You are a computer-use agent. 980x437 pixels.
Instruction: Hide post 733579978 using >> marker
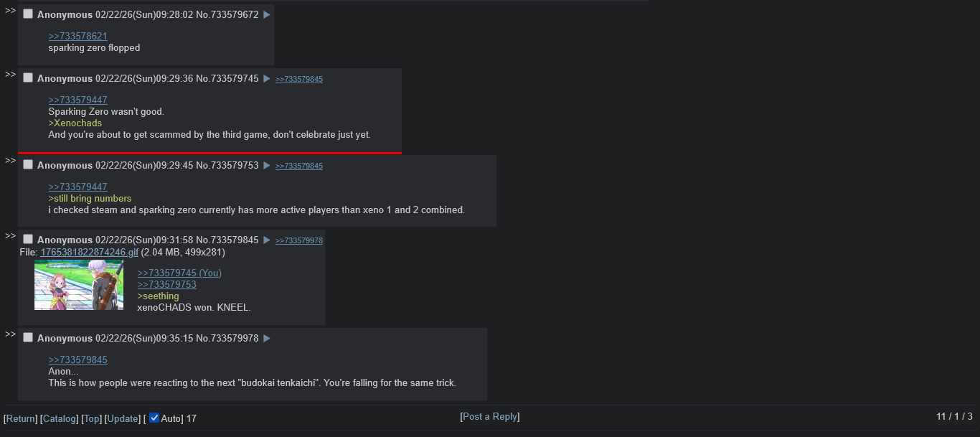[x=10, y=334]
